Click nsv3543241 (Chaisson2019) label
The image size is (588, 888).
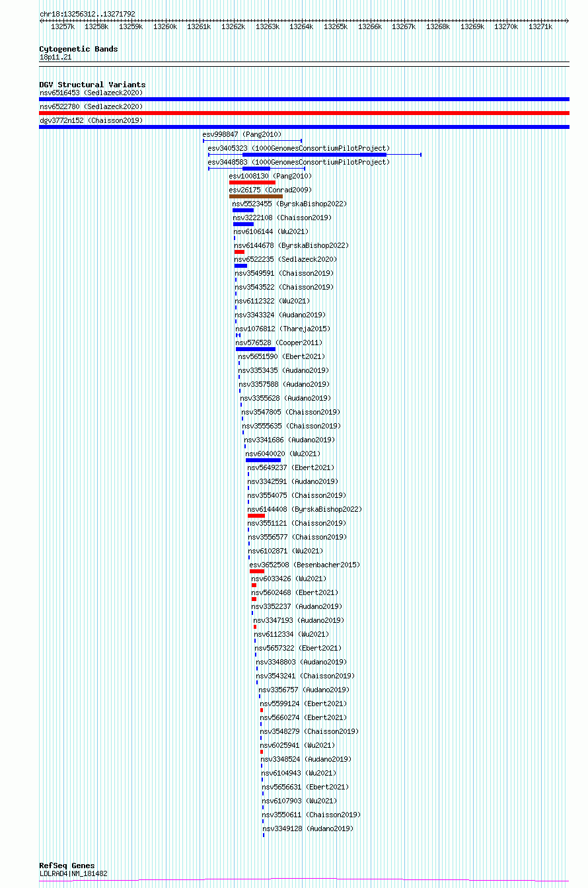306,676
